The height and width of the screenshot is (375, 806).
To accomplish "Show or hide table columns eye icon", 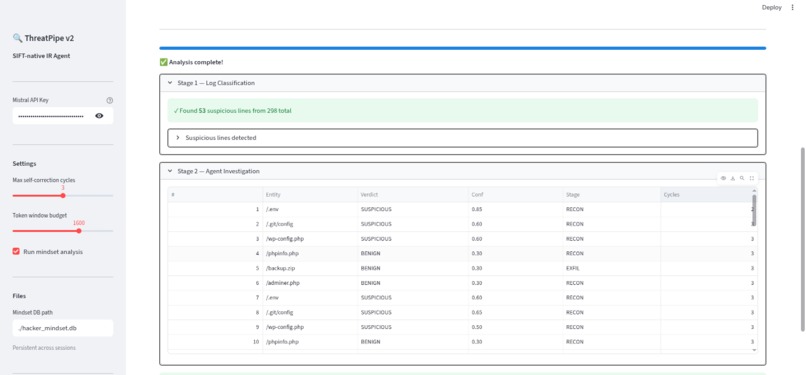I will pos(723,178).
